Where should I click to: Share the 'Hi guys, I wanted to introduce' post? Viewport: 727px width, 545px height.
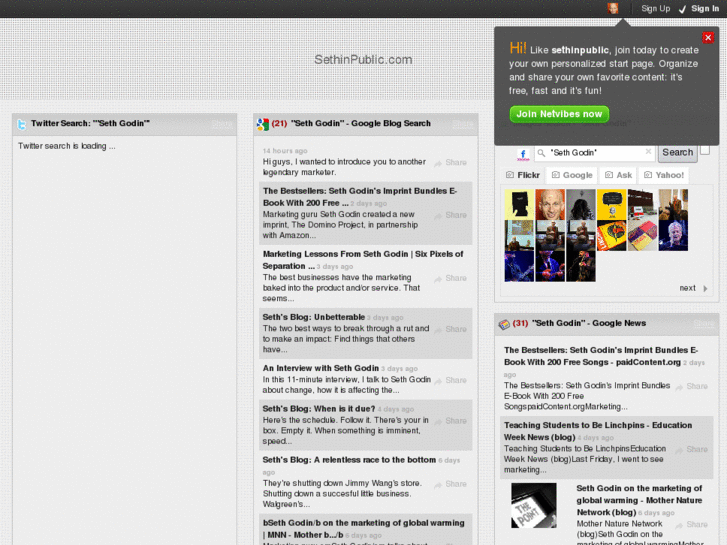click(x=450, y=163)
